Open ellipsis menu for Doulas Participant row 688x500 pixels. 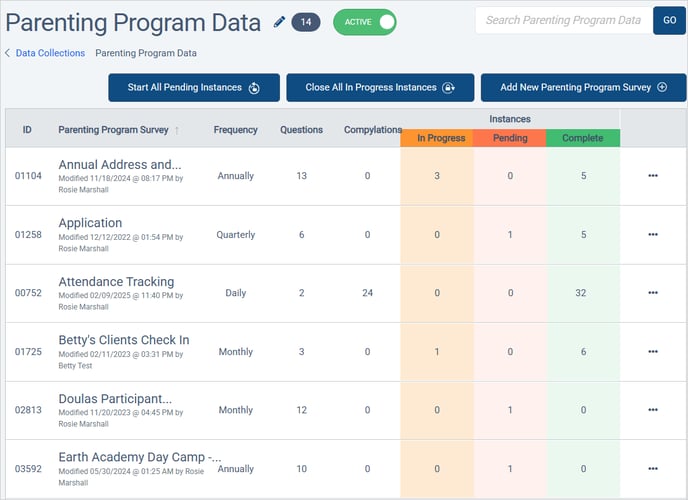(653, 410)
